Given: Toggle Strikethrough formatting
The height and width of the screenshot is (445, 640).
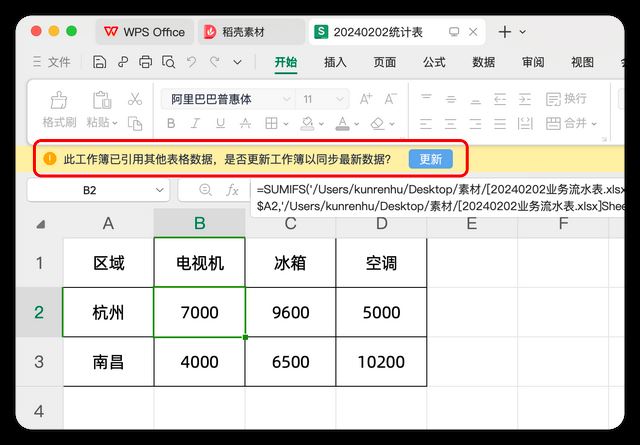Looking at the screenshot, I should point(245,123).
